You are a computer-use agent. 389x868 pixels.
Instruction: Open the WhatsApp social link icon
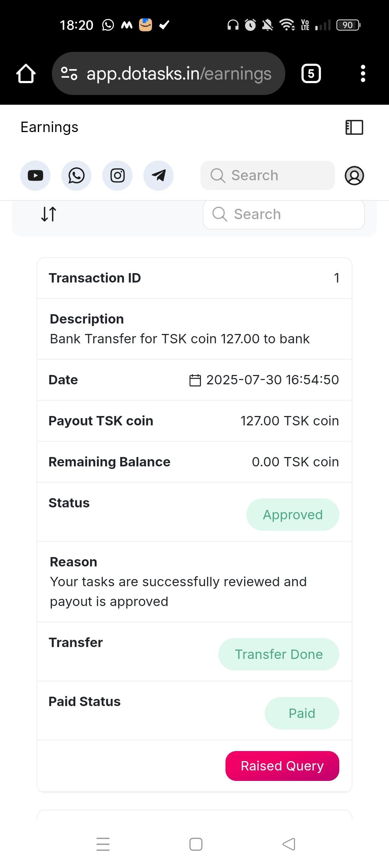[x=76, y=176]
